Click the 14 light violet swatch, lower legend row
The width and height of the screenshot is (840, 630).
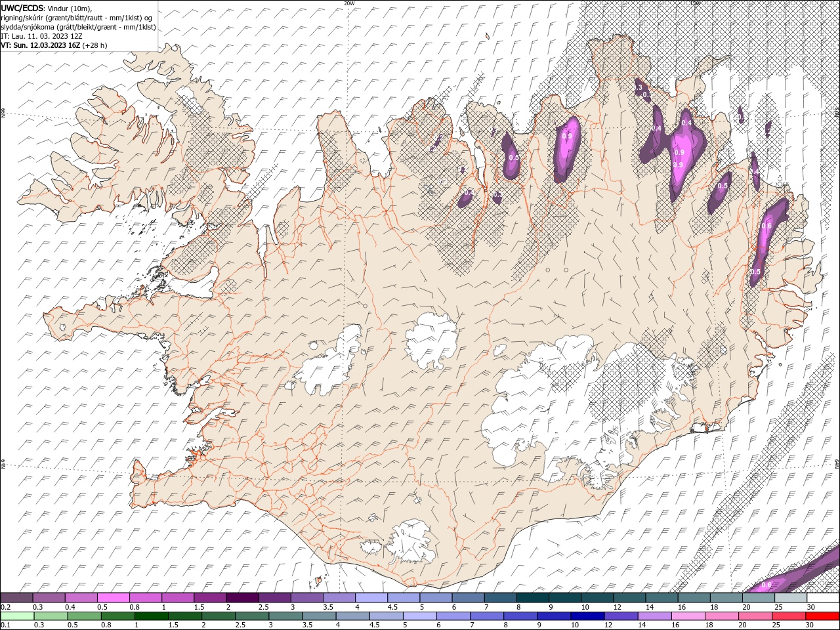click(655, 616)
